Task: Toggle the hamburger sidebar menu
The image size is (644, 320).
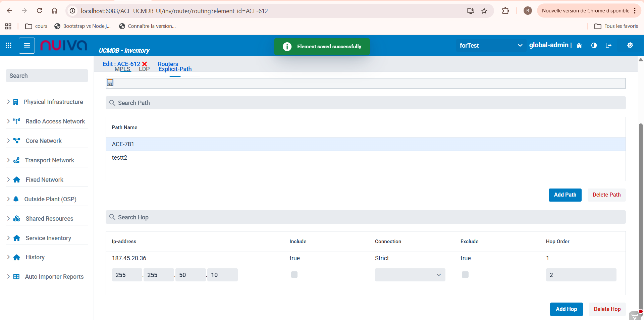Action: (x=27, y=45)
